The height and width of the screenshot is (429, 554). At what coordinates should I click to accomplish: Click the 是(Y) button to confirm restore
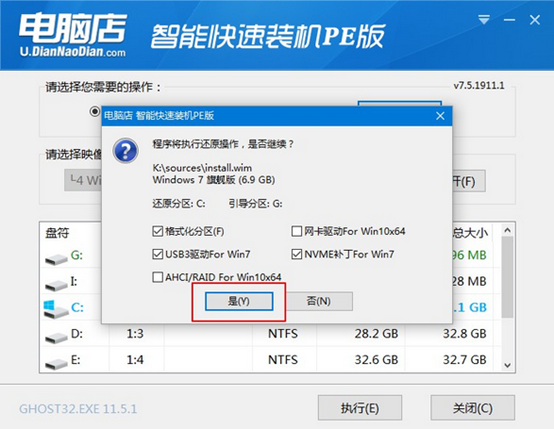click(239, 301)
